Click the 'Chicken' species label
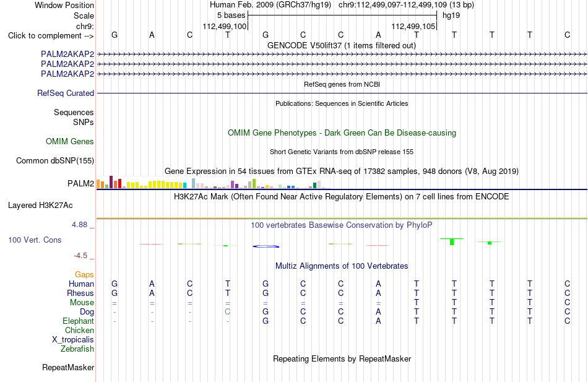 (79, 330)
